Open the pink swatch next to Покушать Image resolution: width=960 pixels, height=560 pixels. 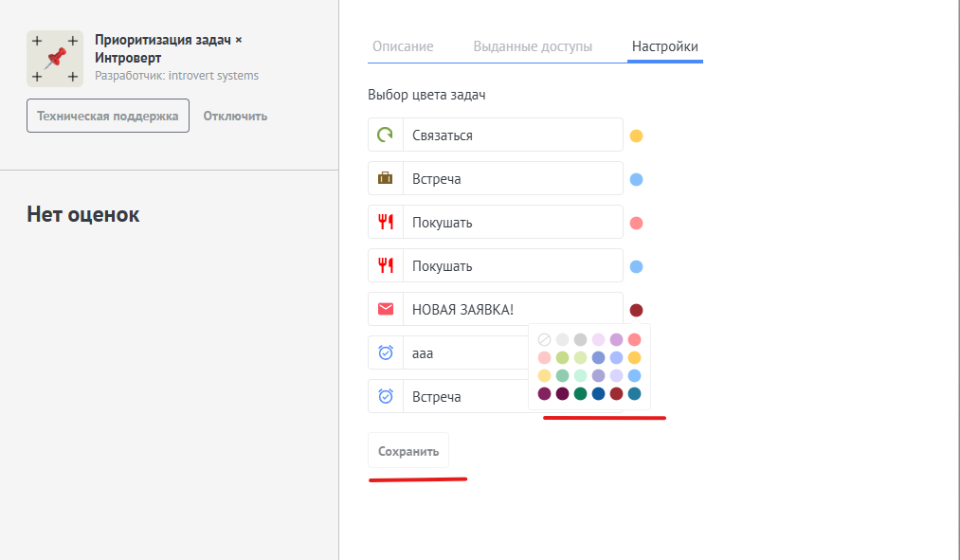636,223
